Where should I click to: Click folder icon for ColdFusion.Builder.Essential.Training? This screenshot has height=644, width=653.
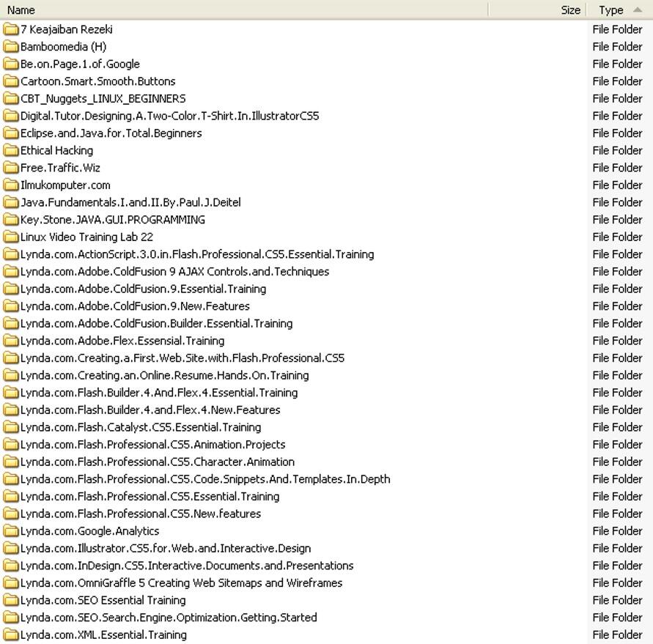pos(11,323)
